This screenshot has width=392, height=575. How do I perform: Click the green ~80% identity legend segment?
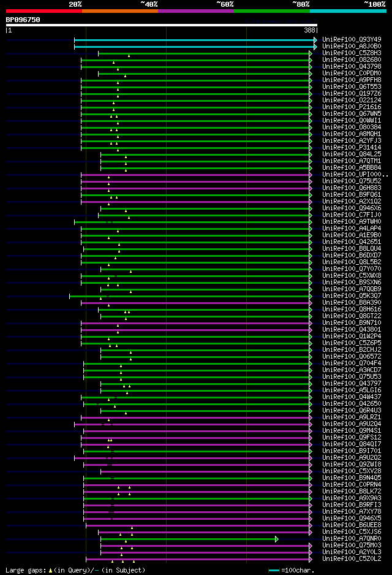272,11
